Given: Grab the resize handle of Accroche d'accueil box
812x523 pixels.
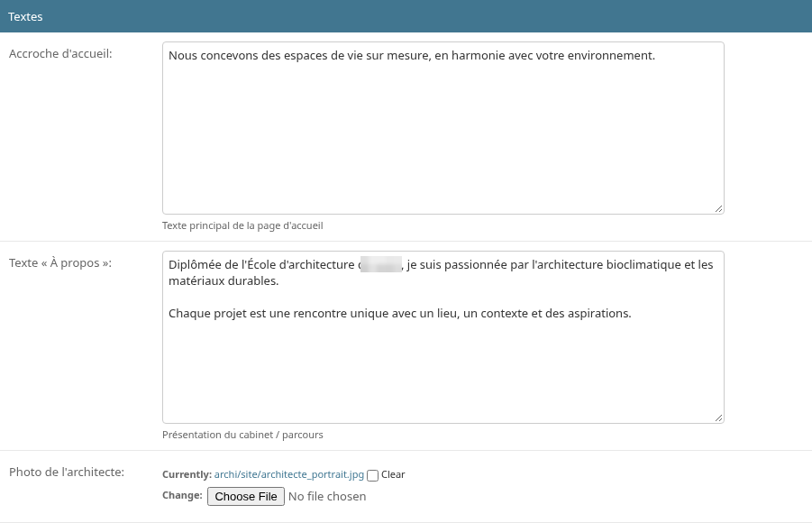Looking at the screenshot, I should 718,208.
